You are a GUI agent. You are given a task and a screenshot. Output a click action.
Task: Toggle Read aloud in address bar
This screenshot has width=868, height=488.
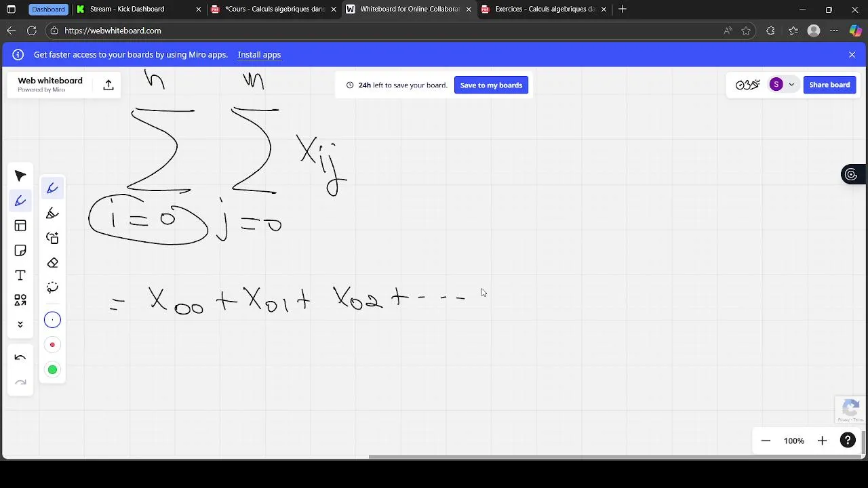click(728, 30)
